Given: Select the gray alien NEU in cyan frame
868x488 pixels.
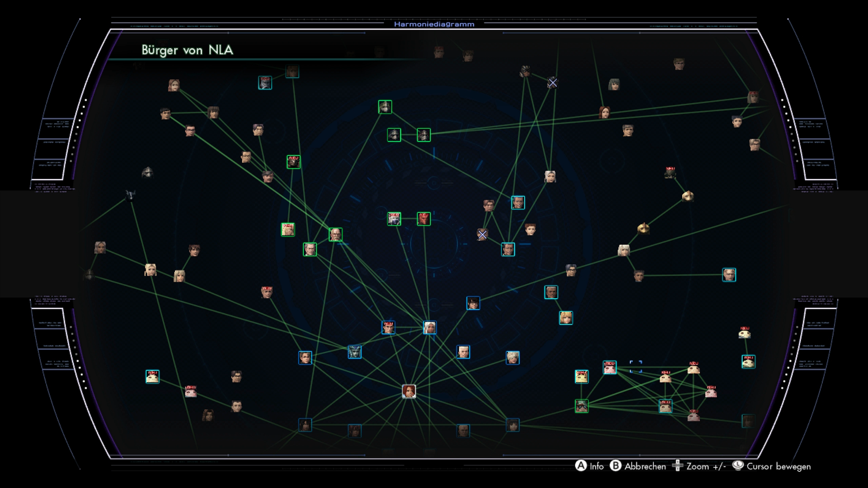Looking at the screenshot, I should pos(265,83).
